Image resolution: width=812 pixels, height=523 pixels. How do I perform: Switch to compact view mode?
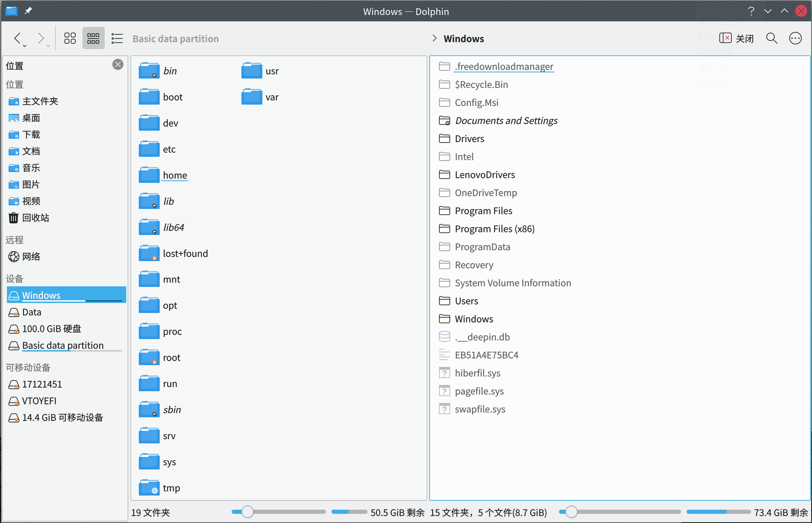(x=93, y=38)
